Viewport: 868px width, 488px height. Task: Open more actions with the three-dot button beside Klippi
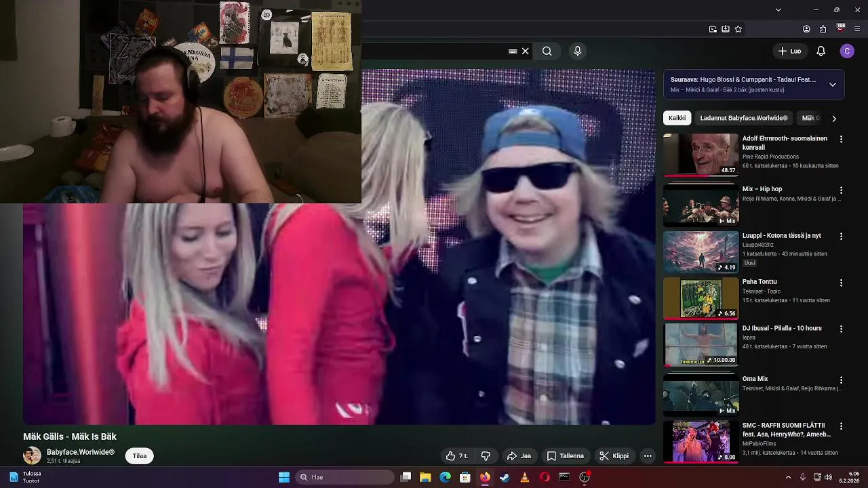click(x=648, y=456)
